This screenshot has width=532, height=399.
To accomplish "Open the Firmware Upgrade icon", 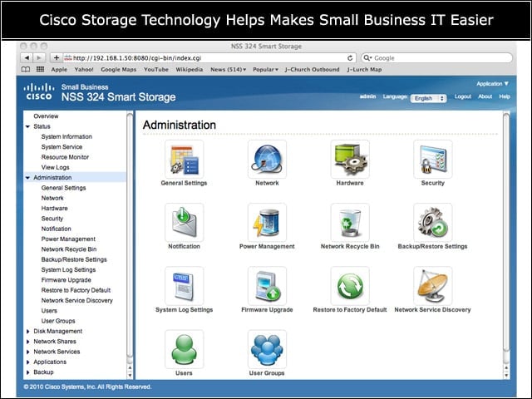I will [x=267, y=286].
